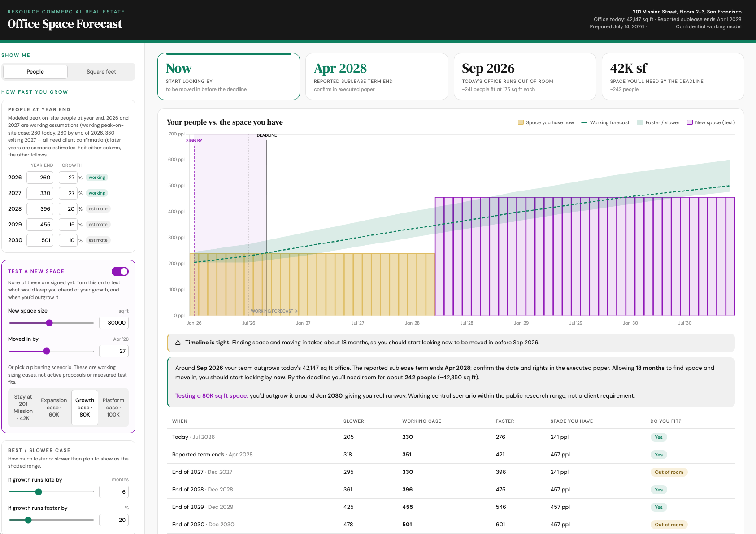Open the Apr 2028 sublease end card
Viewport: 756px width, 534px height.
click(x=377, y=76)
